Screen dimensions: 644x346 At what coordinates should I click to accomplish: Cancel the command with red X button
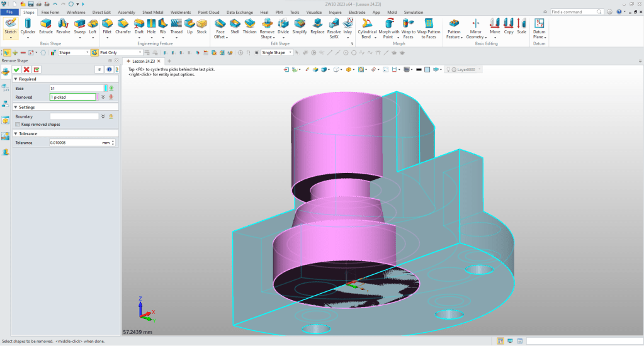[x=26, y=69]
